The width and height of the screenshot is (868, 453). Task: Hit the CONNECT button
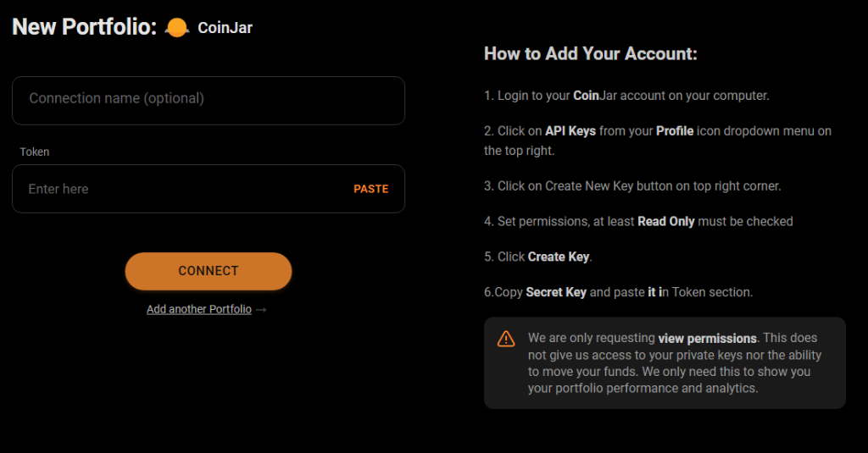tap(209, 271)
